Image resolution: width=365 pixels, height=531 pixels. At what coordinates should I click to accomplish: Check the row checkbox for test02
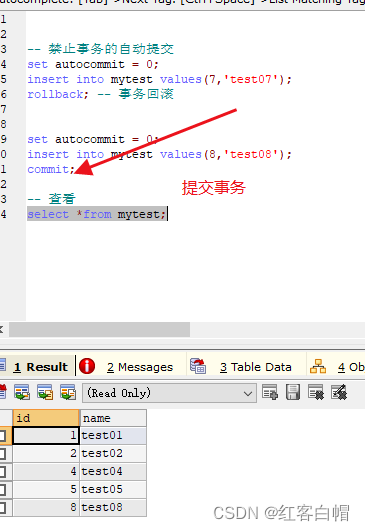pyautogui.click(x=3, y=453)
